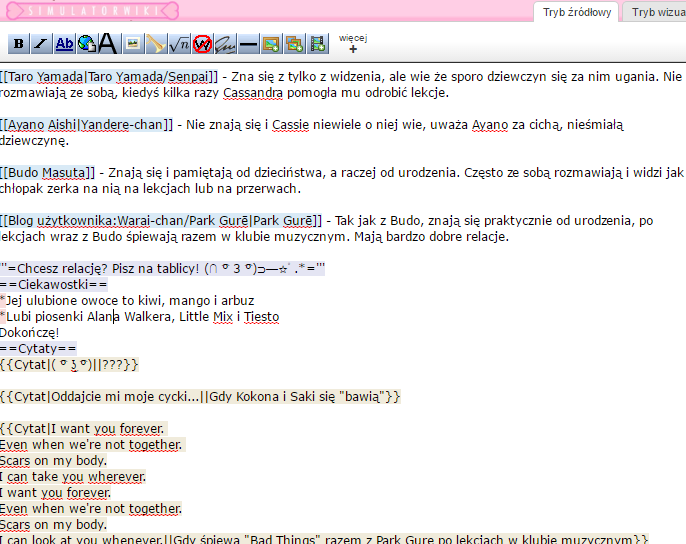Viewport: 686px width, 544px height.
Task: Click the 'Chcesz relację? Pisz na tablicy!' line
Action: pyautogui.click(x=162, y=268)
